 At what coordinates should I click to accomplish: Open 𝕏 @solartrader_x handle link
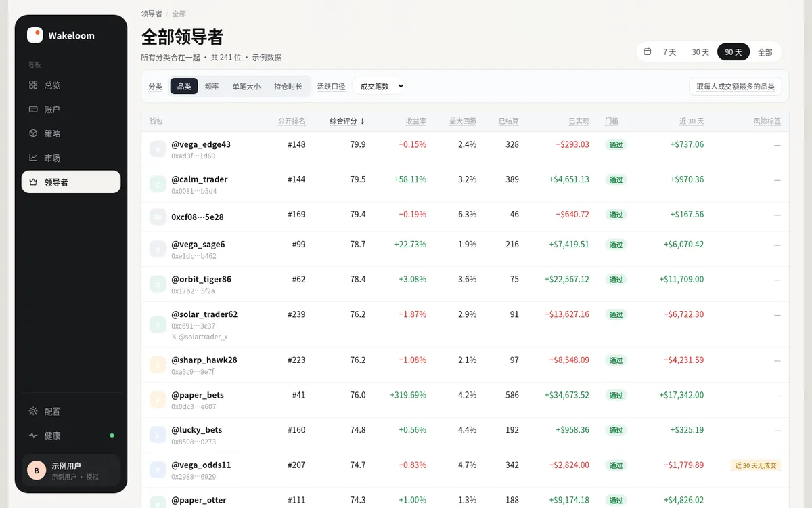click(x=200, y=337)
